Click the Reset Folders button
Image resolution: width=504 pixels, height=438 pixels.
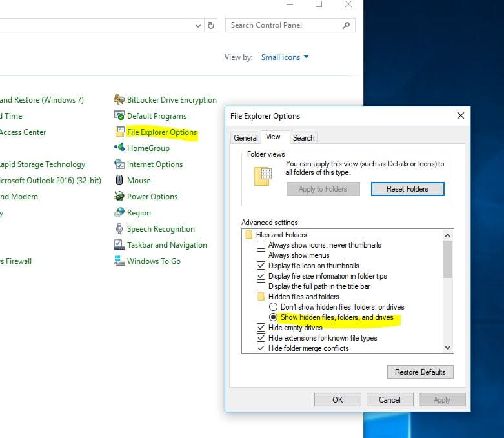click(x=407, y=189)
